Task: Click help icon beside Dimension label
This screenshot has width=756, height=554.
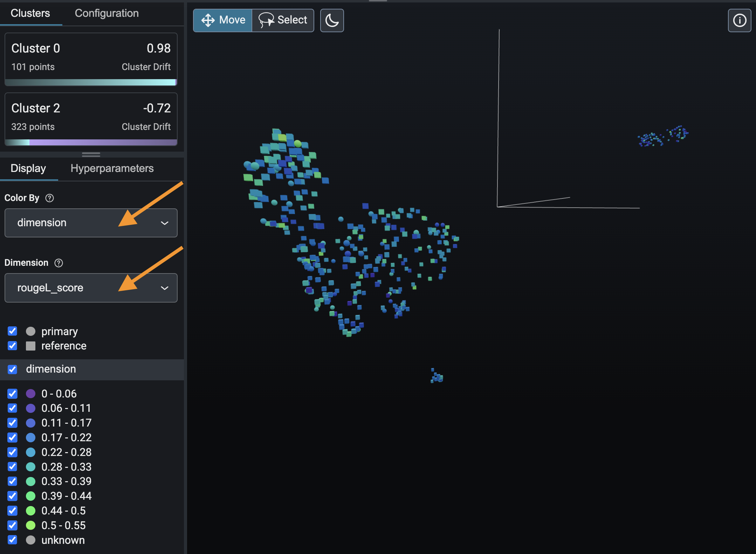Action: [59, 263]
